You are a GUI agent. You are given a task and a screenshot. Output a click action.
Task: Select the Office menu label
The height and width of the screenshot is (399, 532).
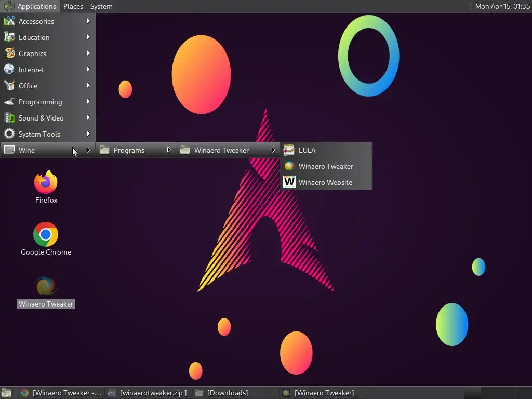(x=28, y=86)
